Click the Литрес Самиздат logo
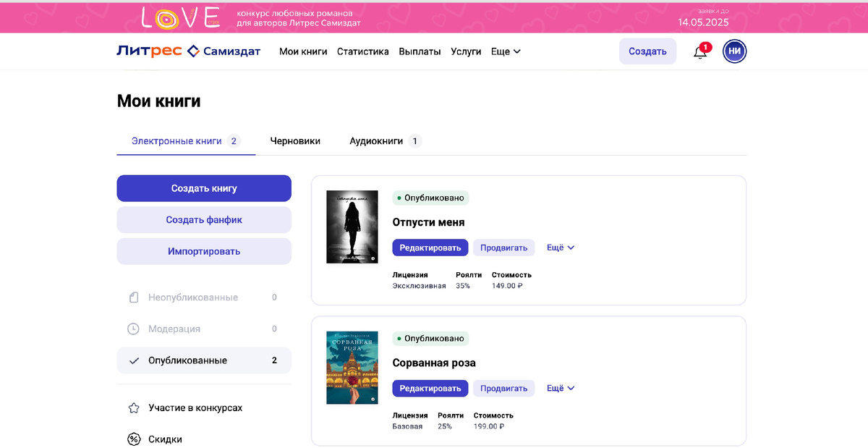The height and width of the screenshot is (448, 868). point(188,51)
